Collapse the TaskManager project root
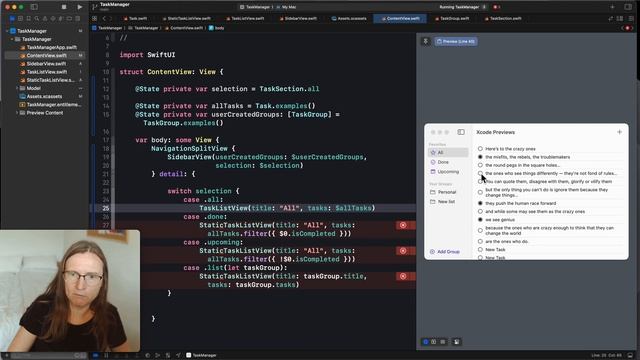This screenshot has width=640, height=360. tap(7, 31)
